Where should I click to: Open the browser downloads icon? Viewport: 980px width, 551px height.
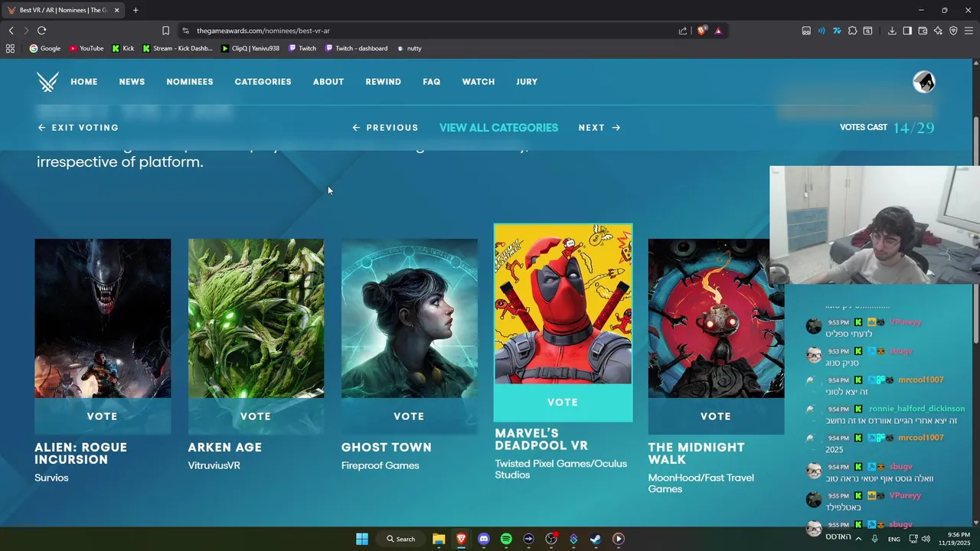pyautogui.click(x=892, y=31)
